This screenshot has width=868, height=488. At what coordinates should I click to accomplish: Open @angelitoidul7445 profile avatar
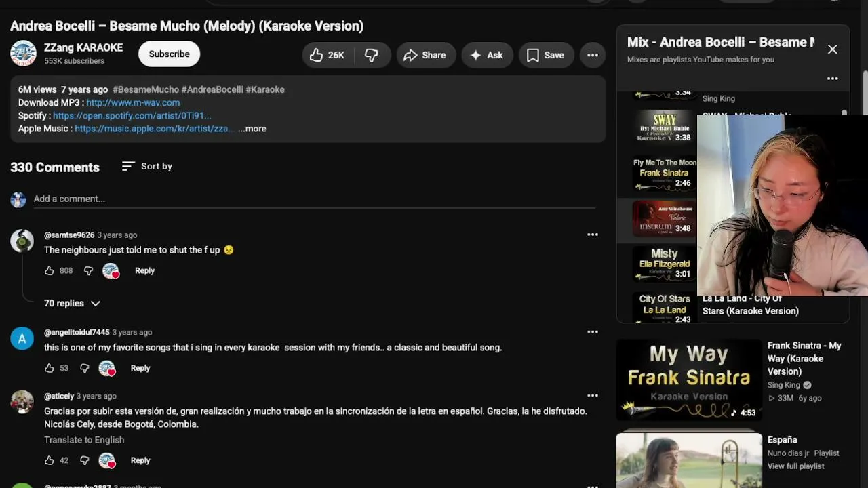tap(22, 338)
